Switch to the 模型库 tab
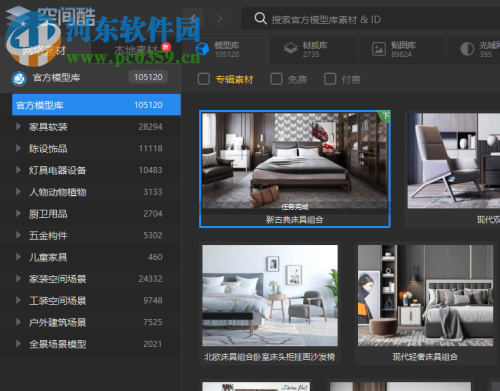The height and width of the screenshot is (391, 500). click(226, 50)
